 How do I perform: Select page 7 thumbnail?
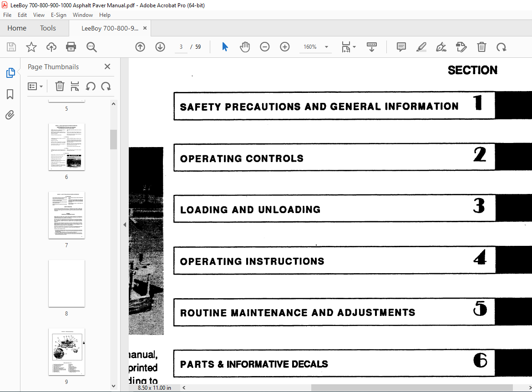[x=66, y=215]
